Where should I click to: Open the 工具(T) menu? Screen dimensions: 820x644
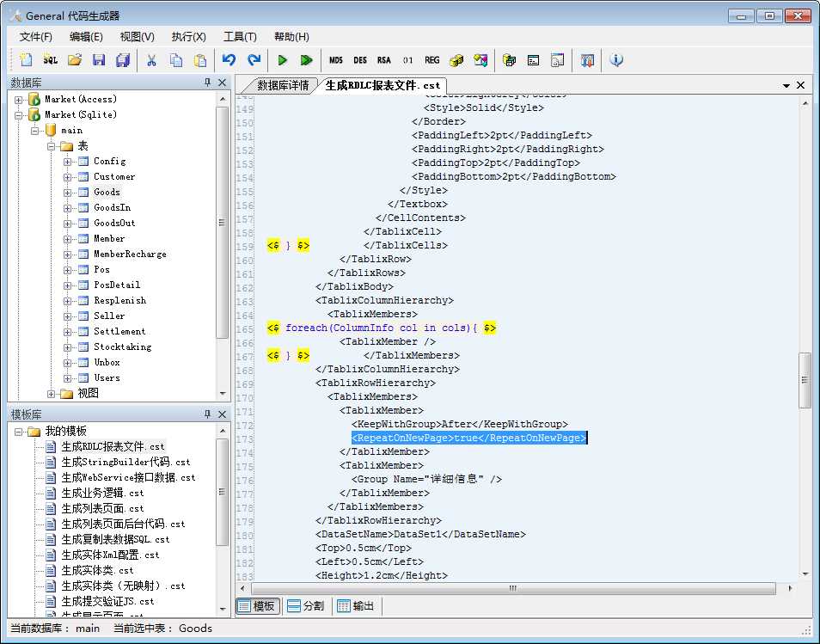click(240, 37)
